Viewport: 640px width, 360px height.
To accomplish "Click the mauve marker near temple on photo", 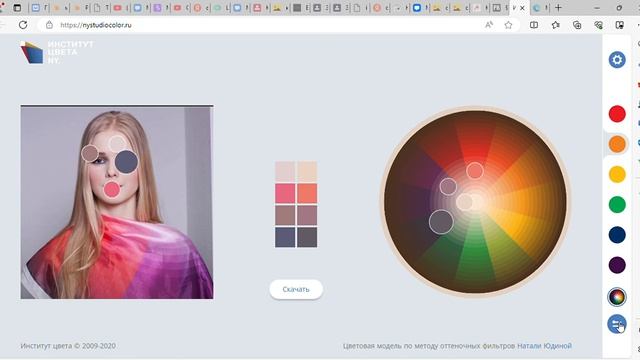I will click(90, 153).
